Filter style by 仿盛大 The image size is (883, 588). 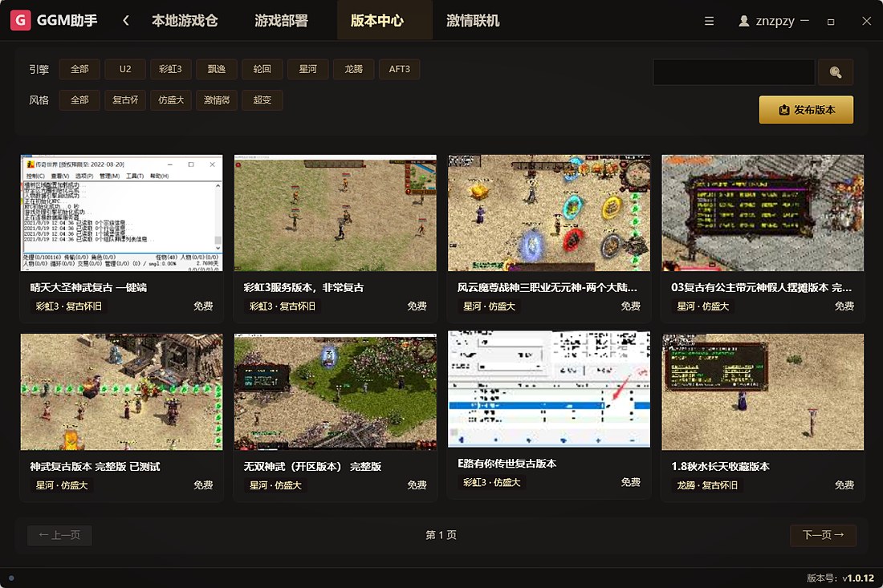pos(171,100)
